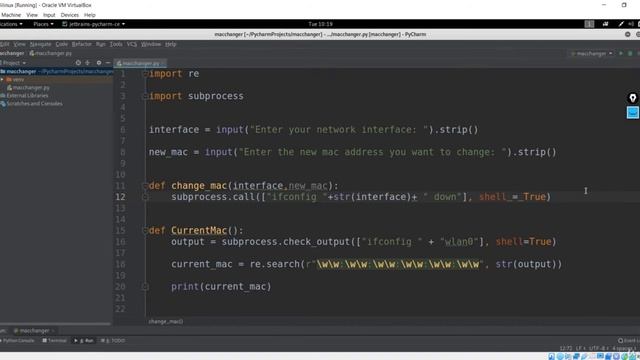Click line number 12 in gutter
The image size is (640, 360).
click(120, 197)
